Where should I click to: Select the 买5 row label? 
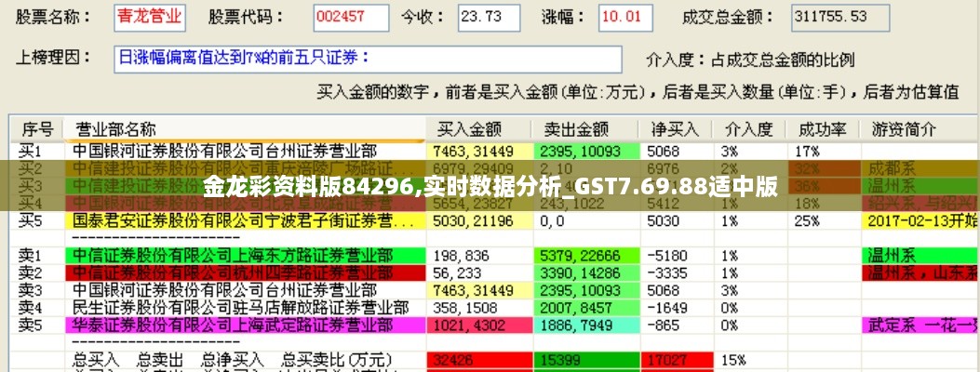click(30, 221)
